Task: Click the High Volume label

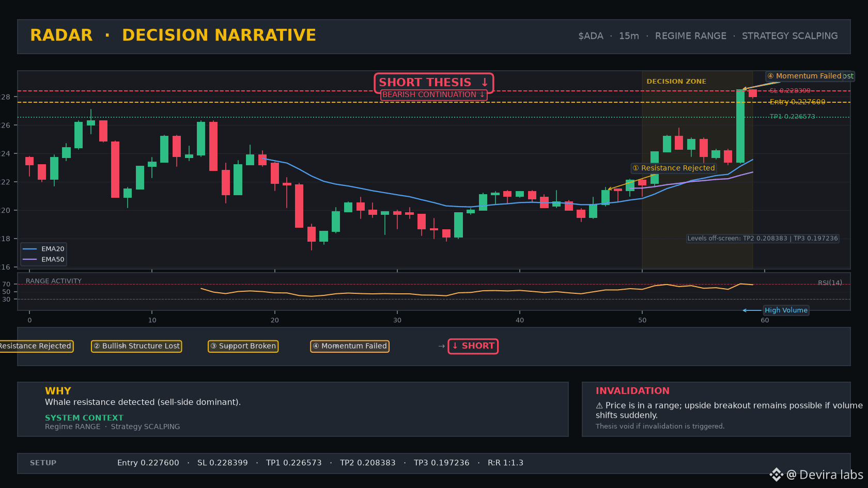Action: pos(786,310)
